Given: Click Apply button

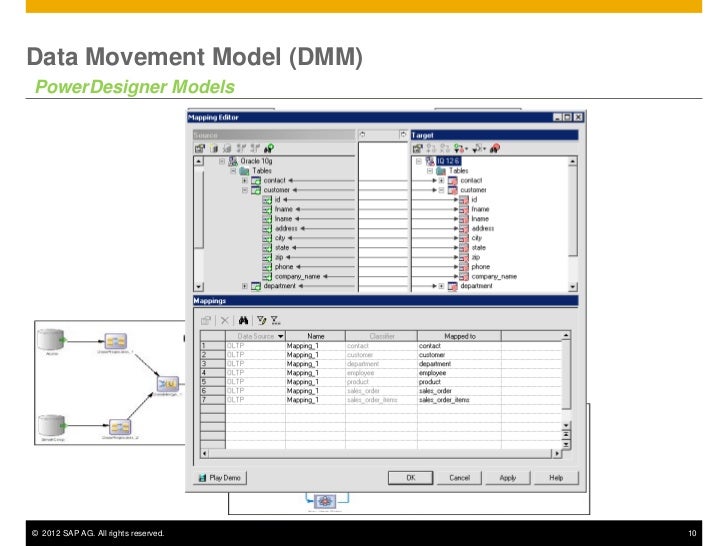Looking at the screenshot, I should coord(508,478).
